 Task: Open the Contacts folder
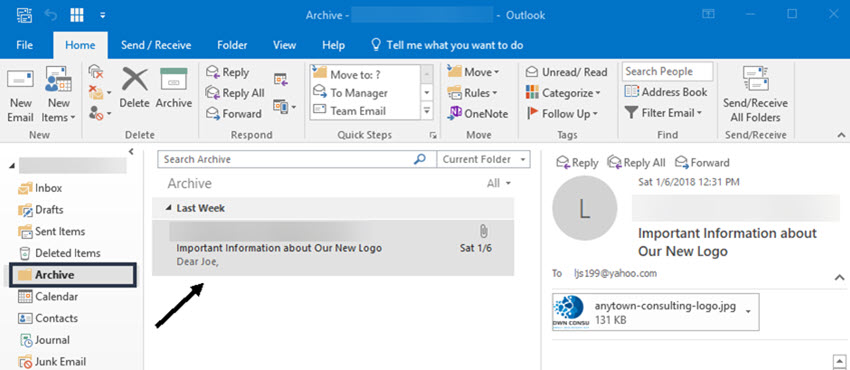(x=48, y=318)
